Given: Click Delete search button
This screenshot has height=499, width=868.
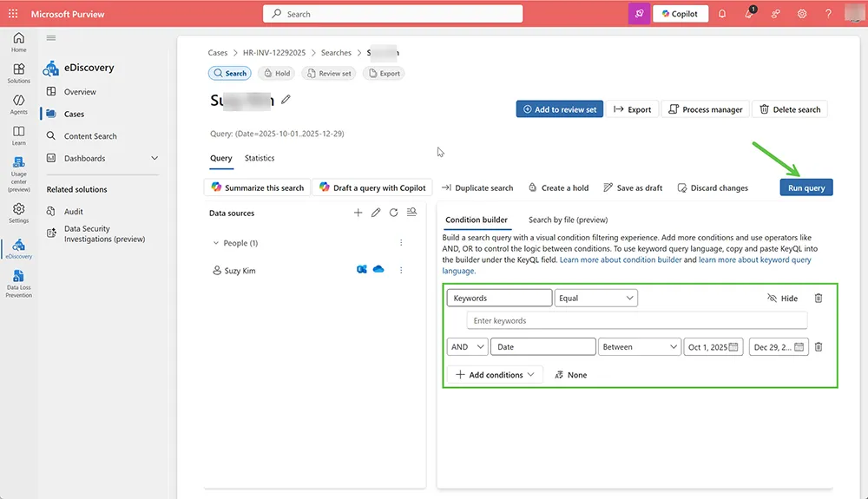Looking at the screenshot, I should click(x=790, y=109).
